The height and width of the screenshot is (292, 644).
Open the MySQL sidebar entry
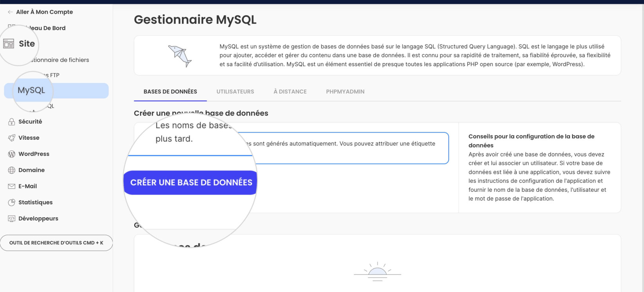pyautogui.click(x=56, y=90)
